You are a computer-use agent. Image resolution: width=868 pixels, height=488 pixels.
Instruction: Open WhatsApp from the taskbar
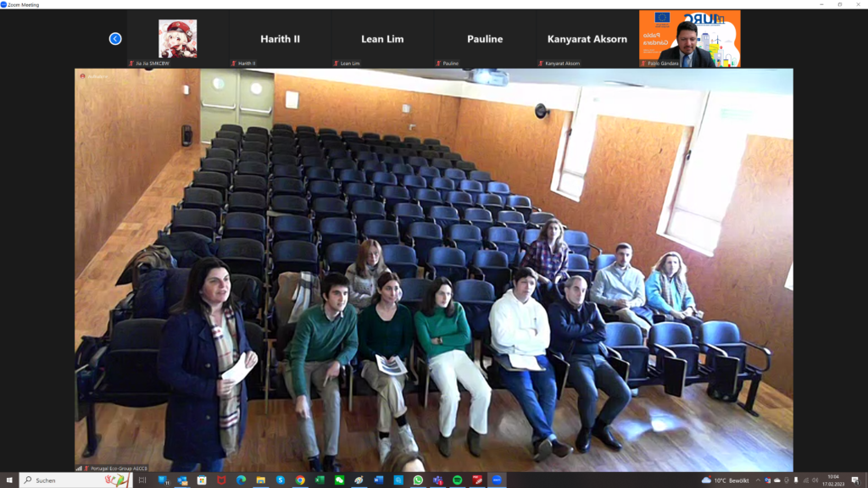coord(418,480)
